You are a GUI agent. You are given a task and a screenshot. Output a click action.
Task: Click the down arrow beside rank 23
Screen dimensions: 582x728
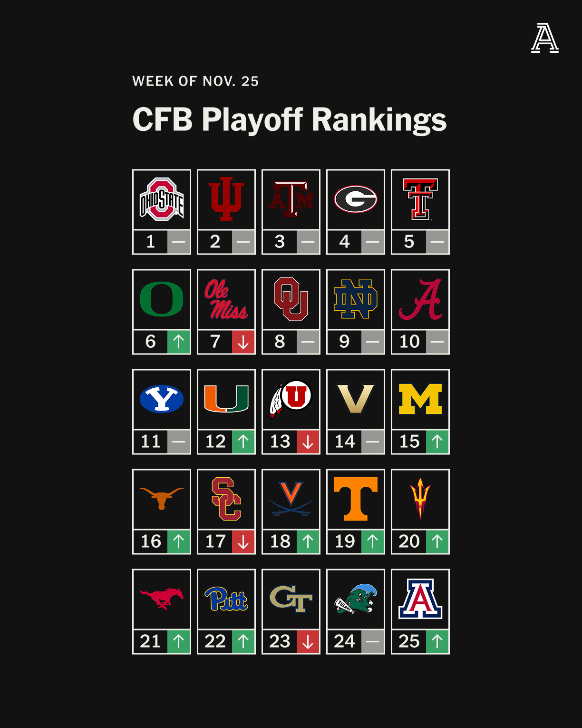(x=308, y=641)
